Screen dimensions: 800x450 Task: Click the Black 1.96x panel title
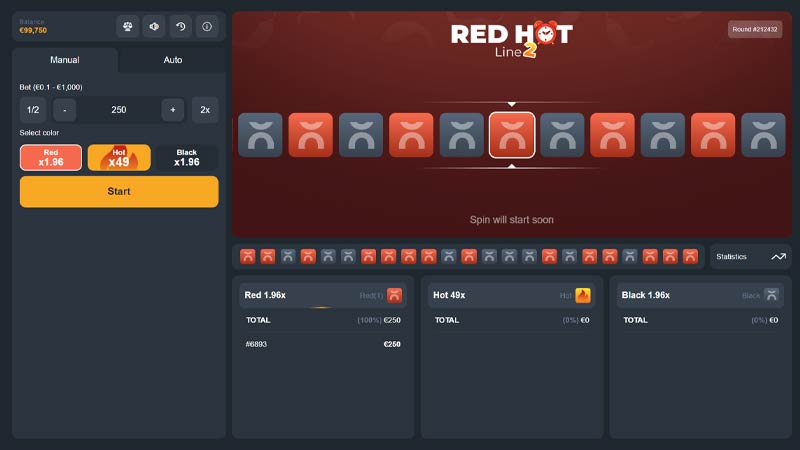(645, 295)
